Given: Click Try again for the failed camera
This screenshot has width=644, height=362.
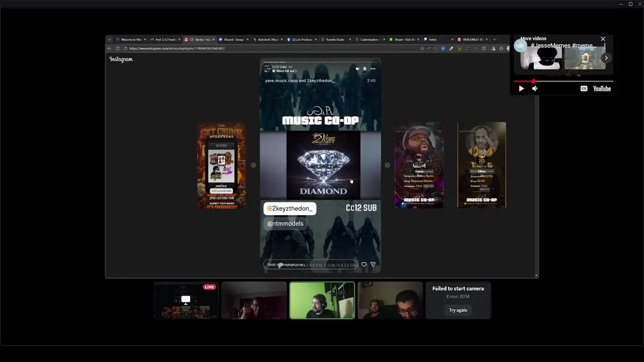Looking at the screenshot, I should [458, 310].
